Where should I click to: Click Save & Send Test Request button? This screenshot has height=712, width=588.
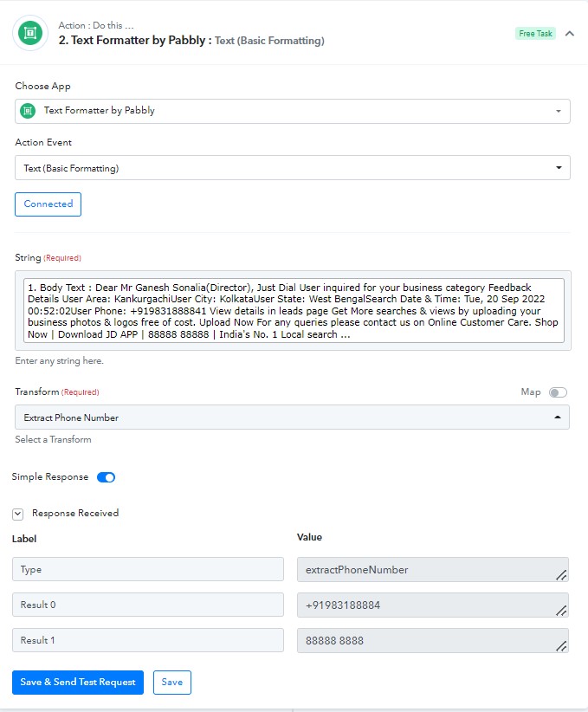pyautogui.click(x=78, y=682)
